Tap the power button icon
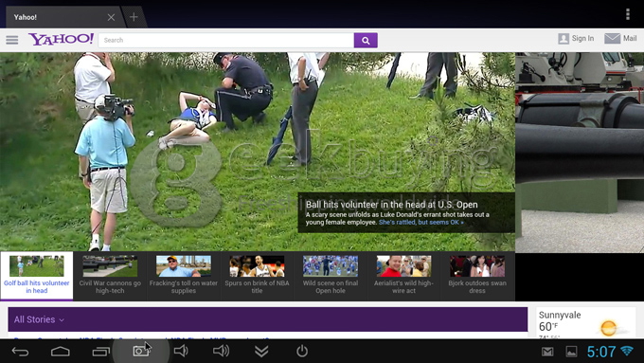This screenshot has height=363, width=644. [x=302, y=351]
